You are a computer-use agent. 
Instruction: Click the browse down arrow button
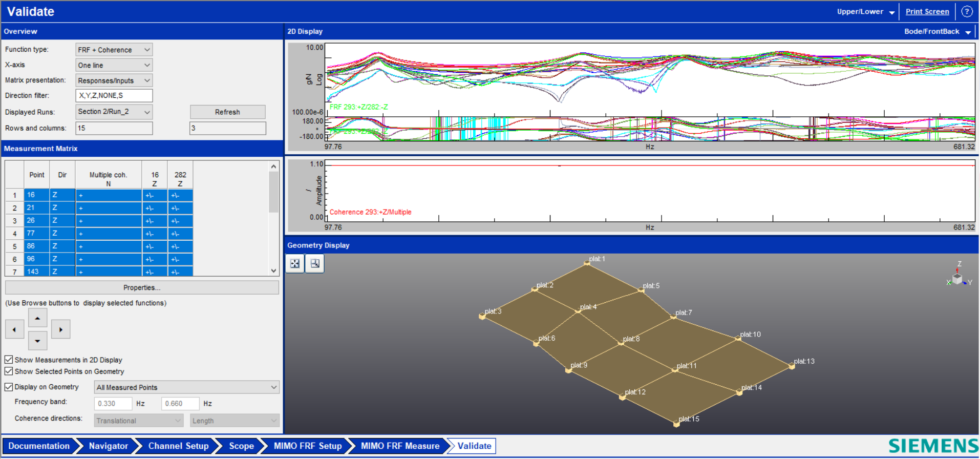point(37,341)
